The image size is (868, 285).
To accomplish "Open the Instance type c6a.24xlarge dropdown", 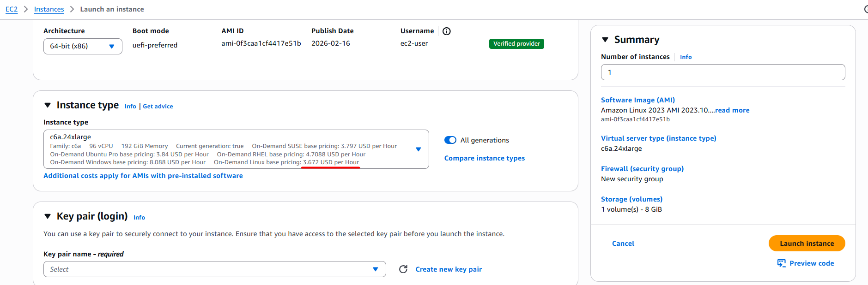I will 236,149.
